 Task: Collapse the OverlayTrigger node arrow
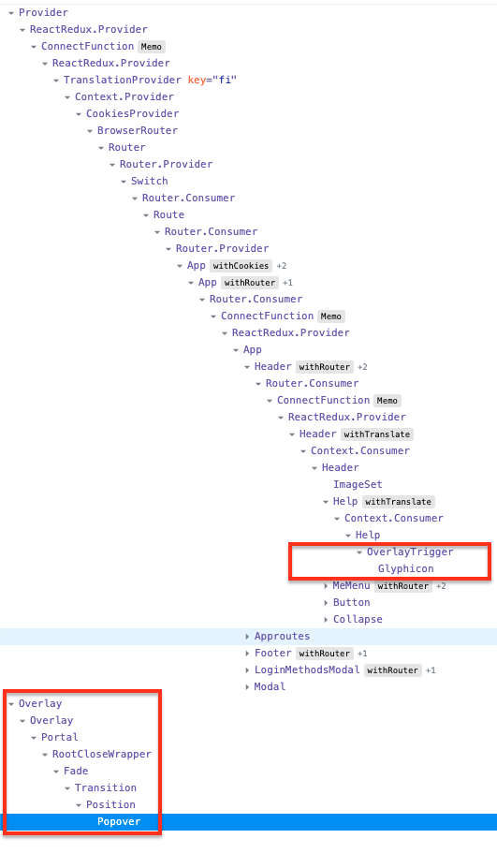359,552
